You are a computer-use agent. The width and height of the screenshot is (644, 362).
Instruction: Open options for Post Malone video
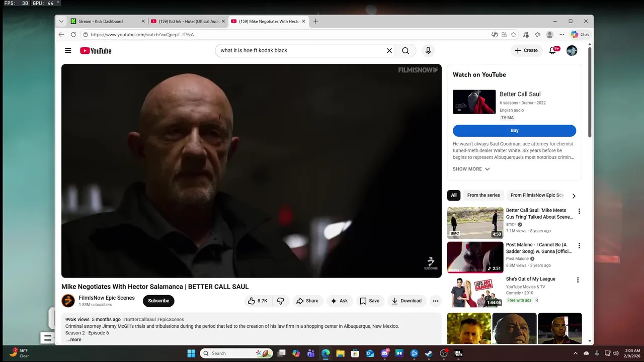579,246
